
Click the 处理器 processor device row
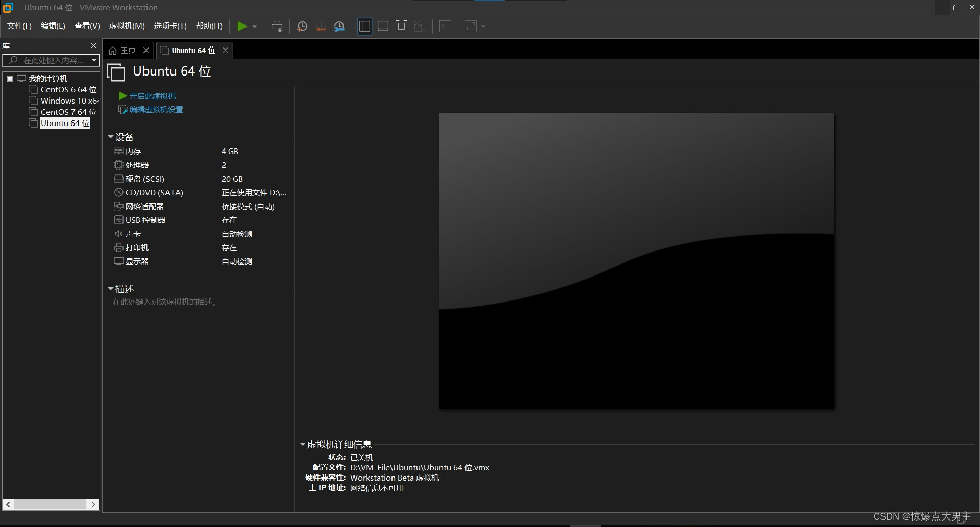(200, 165)
